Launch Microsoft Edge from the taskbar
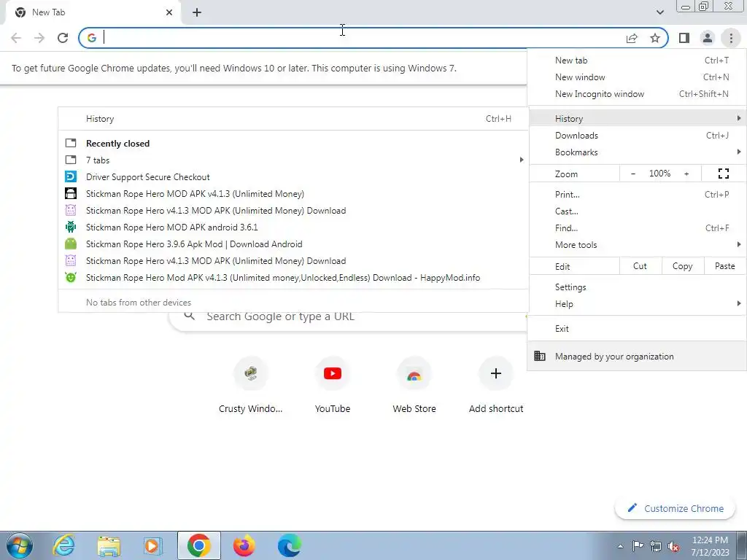Image resolution: width=747 pixels, height=560 pixels. pos(289,545)
